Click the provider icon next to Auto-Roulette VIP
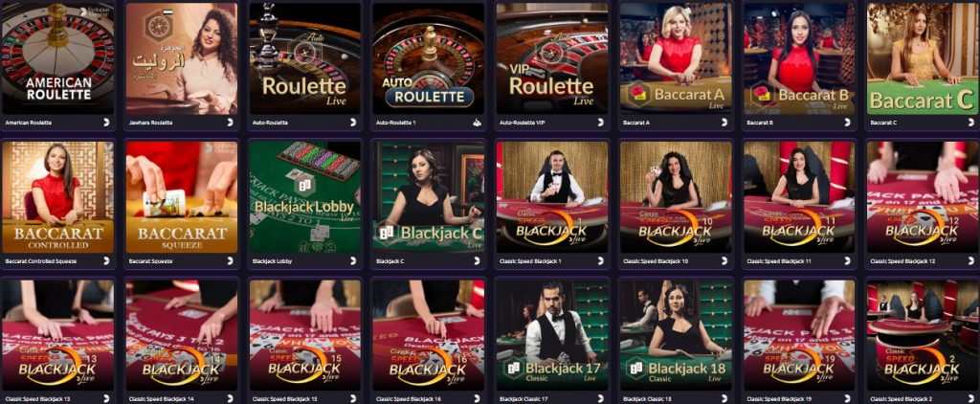This screenshot has height=404, width=980. 601,123
